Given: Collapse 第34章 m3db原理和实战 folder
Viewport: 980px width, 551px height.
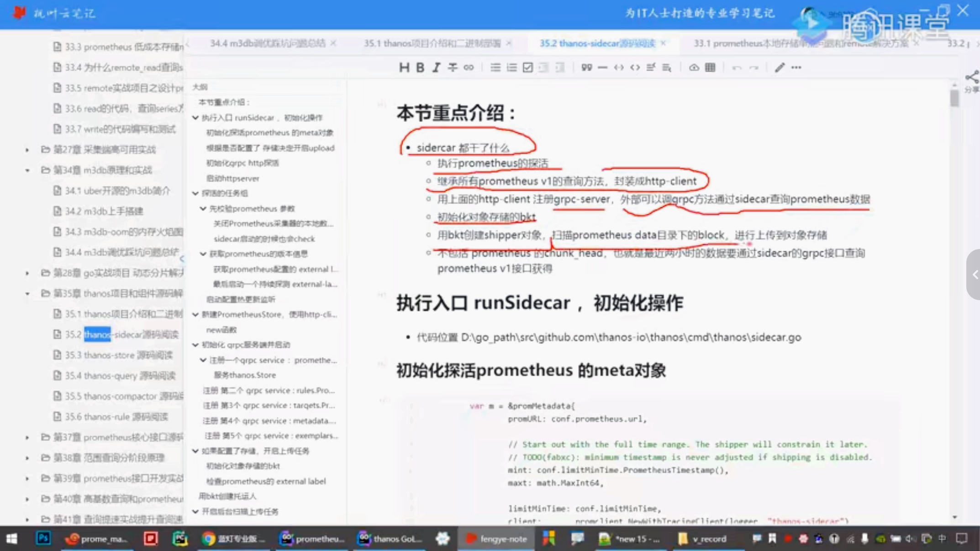Looking at the screenshot, I should (27, 170).
